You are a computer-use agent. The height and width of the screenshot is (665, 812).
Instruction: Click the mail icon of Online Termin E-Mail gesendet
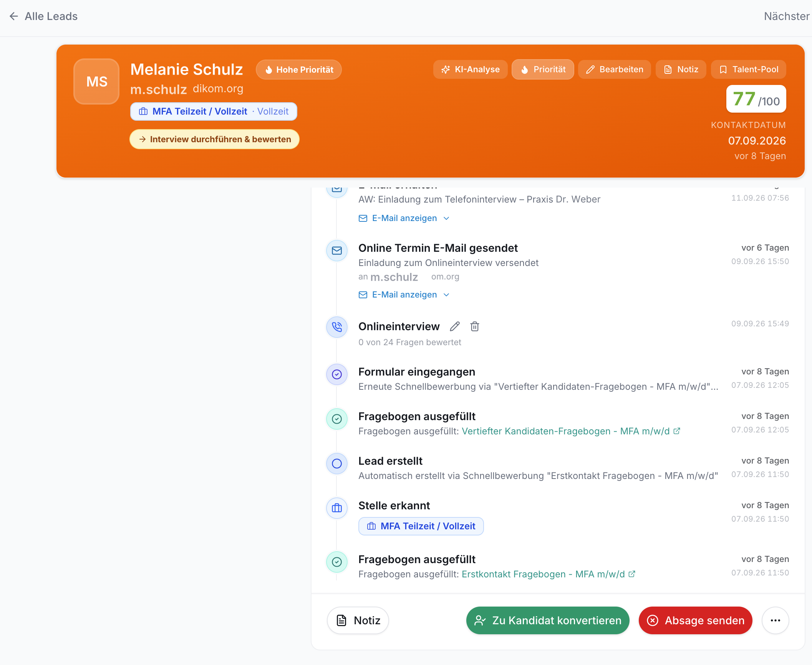[337, 251]
